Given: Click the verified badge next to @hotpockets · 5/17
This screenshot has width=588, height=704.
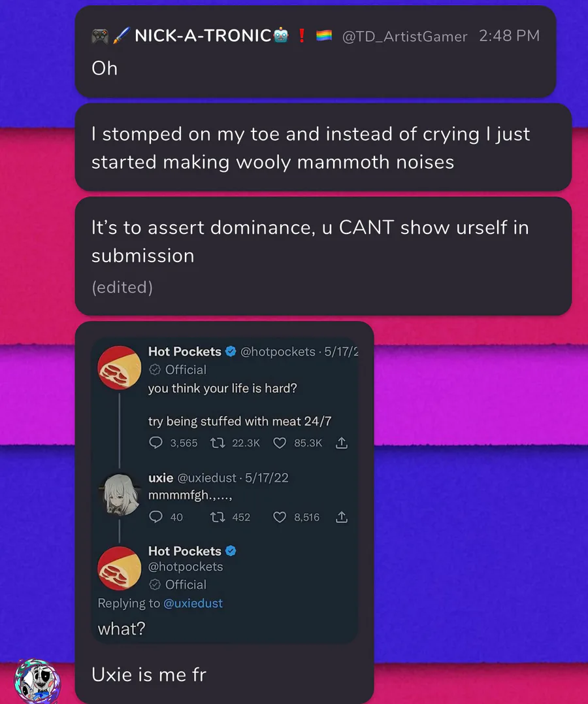Looking at the screenshot, I should (x=231, y=352).
